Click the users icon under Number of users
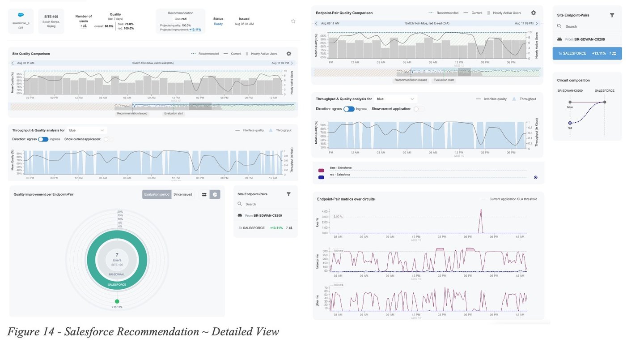Viewport: 644px width, 347px height. 85,26
